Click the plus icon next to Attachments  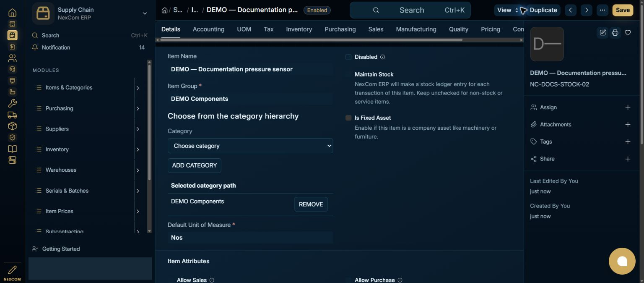pos(628,125)
